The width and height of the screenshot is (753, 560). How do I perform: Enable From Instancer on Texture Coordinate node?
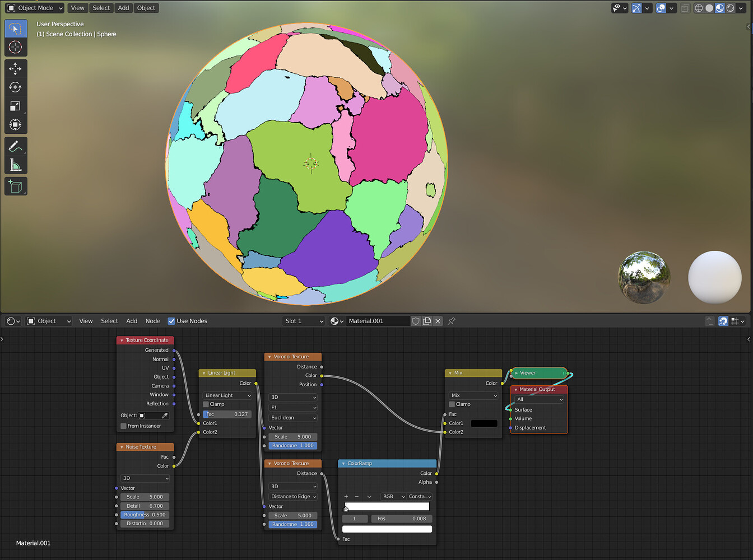click(123, 426)
